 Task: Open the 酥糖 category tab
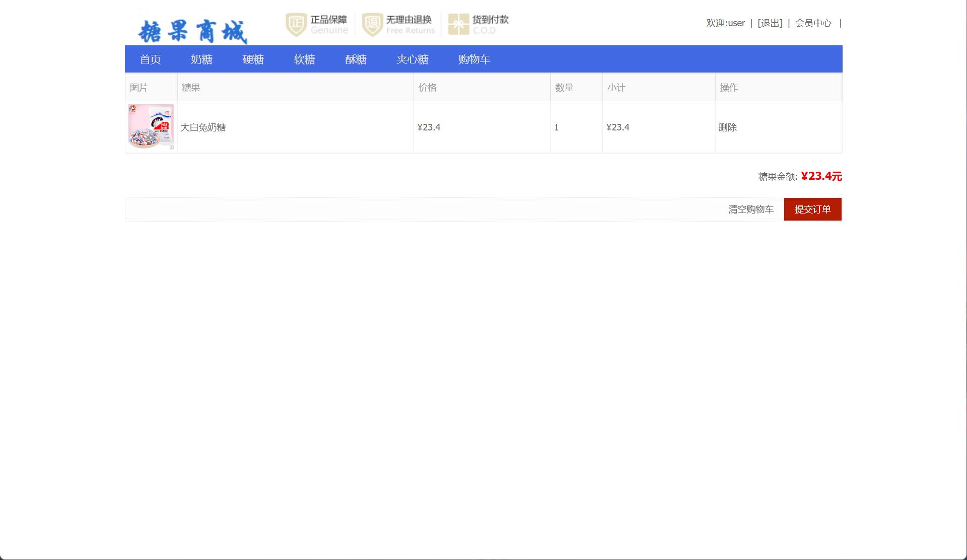click(x=356, y=59)
